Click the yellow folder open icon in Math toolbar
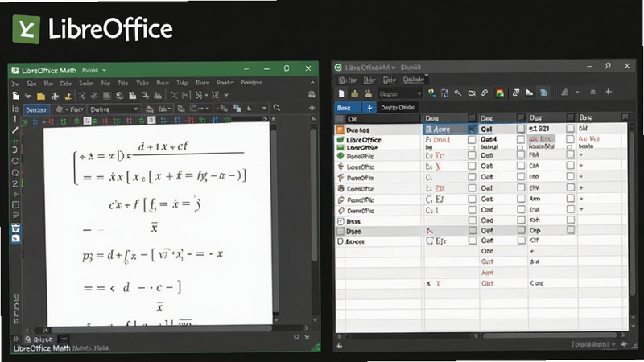 [41, 96]
